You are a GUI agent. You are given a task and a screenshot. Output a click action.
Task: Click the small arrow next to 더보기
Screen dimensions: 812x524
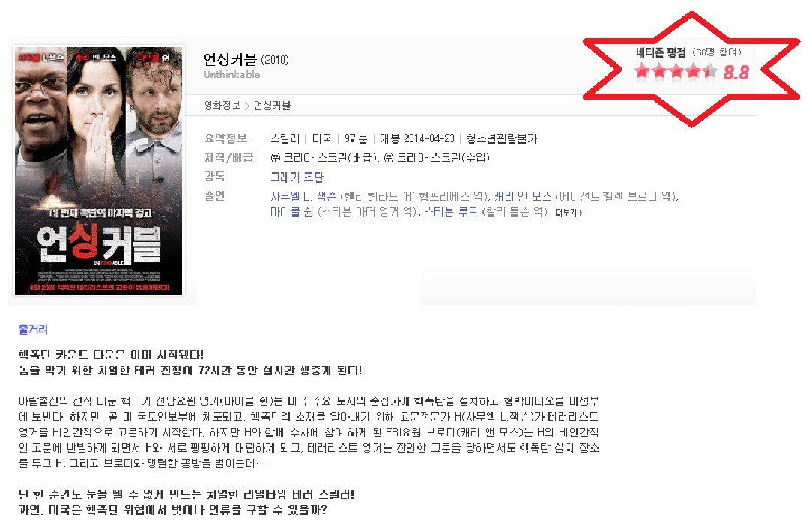click(x=581, y=213)
